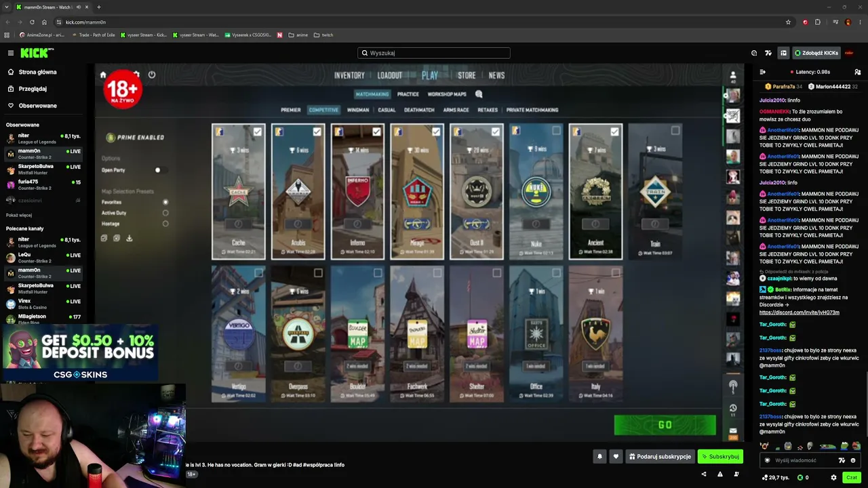
Task: Open the Store tab in CS2
Action: tap(467, 75)
